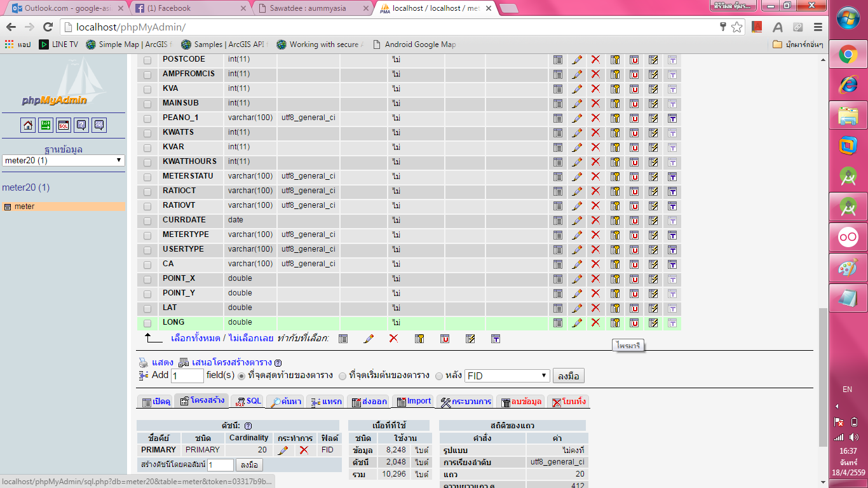868x488 pixels.
Task: Click the unique icon for PEANO_1 row
Action: 634,118
